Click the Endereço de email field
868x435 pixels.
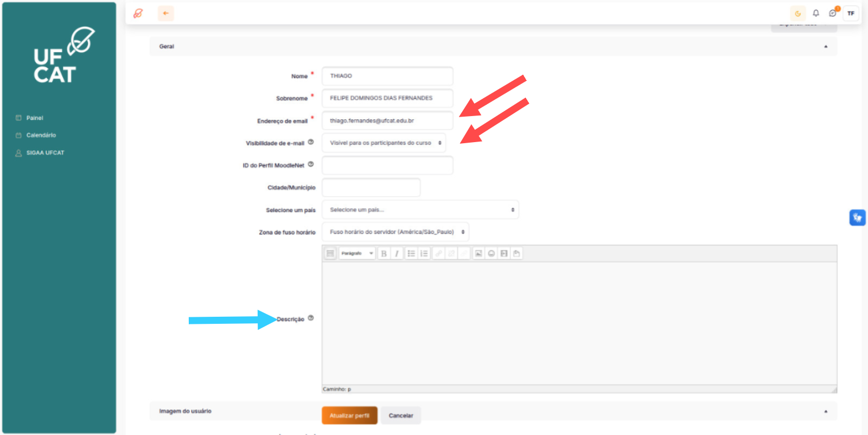[387, 121]
